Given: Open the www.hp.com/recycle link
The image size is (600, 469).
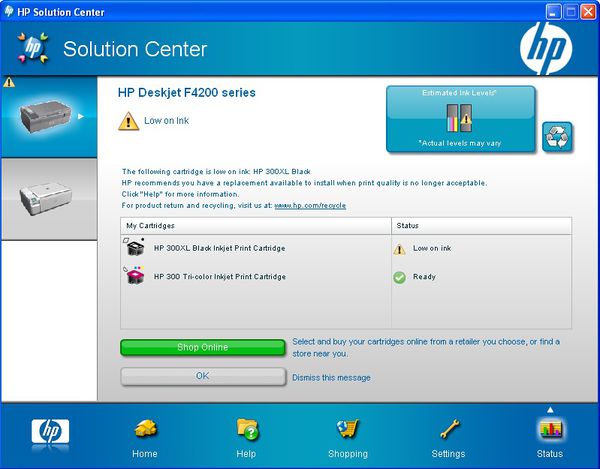Looking at the screenshot, I should 310,205.
